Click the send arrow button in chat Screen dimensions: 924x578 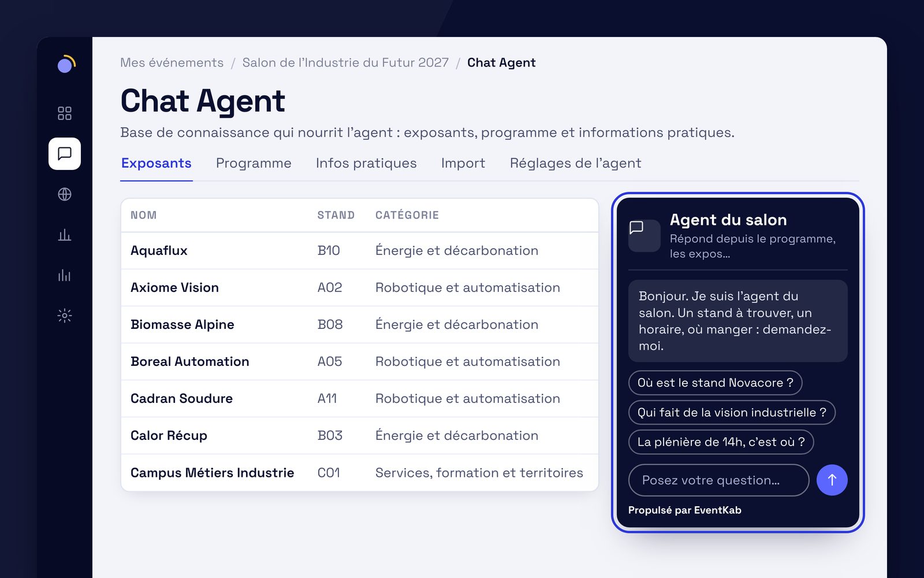[x=832, y=480]
